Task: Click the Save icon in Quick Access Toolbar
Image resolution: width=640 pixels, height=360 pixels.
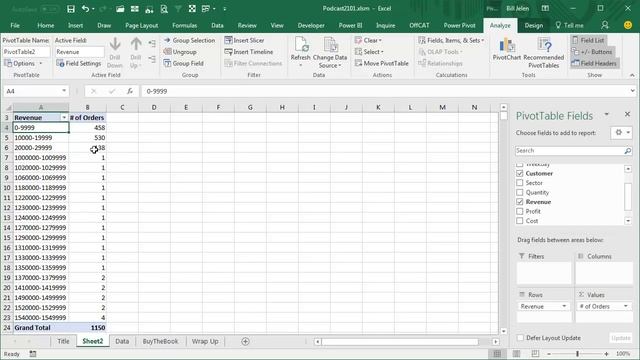Action: pyautogui.click(x=71, y=9)
